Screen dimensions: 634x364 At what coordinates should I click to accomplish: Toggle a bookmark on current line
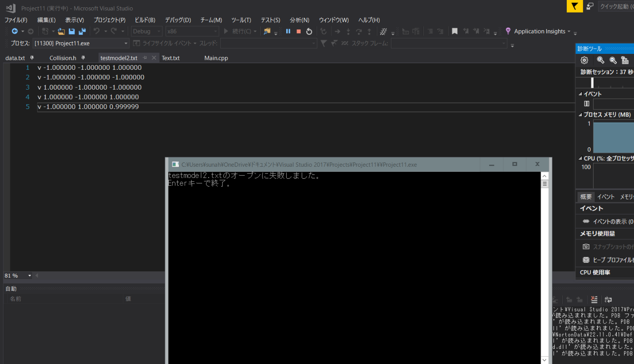click(x=455, y=31)
